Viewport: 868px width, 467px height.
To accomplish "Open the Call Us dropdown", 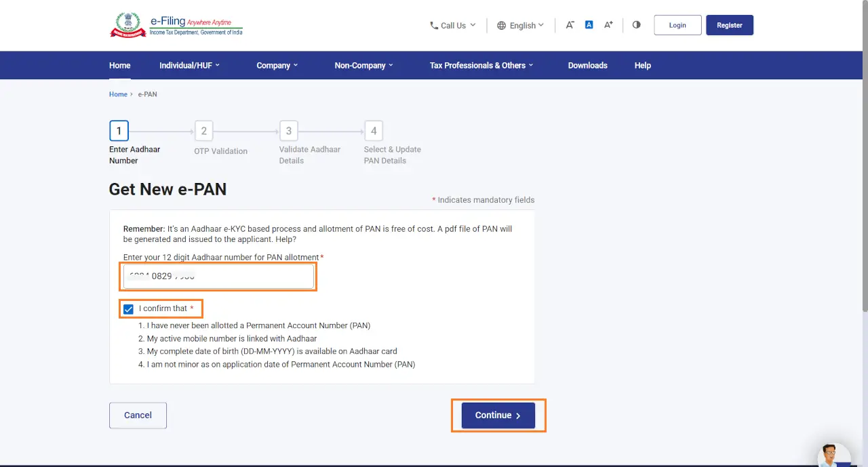I will coord(452,25).
